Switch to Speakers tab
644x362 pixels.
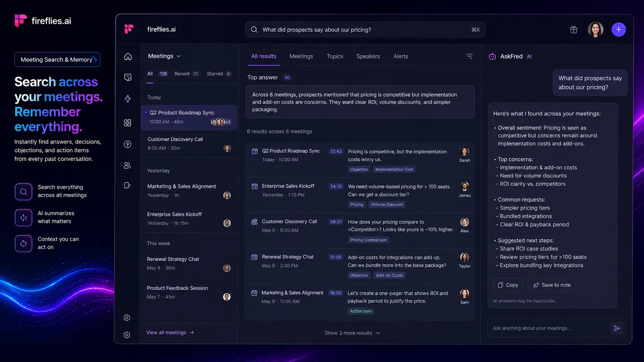coord(368,56)
